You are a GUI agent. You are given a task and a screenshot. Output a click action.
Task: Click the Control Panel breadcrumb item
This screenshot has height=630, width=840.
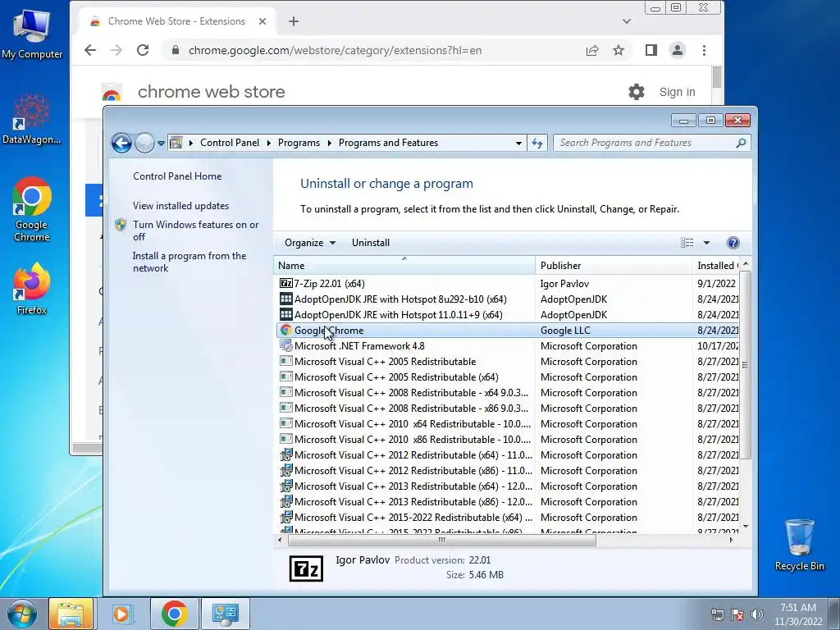coord(230,143)
